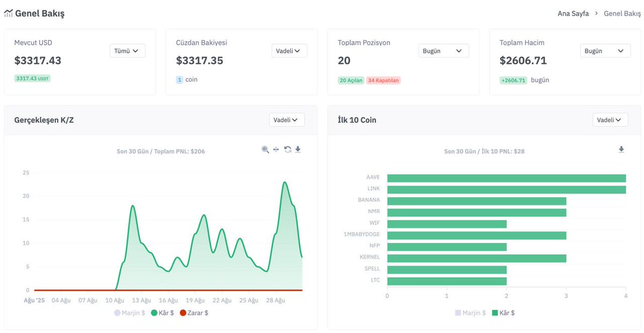Click the Genel Bakış breadcrumb item
Screen dimensions: 644x333
(622, 13)
